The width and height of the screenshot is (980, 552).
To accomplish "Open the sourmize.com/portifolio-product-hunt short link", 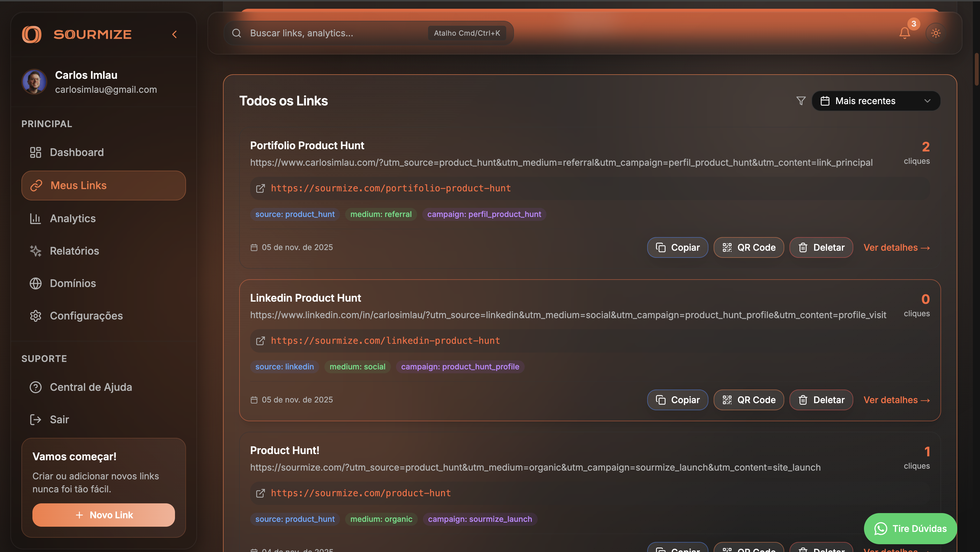I will (x=390, y=188).
